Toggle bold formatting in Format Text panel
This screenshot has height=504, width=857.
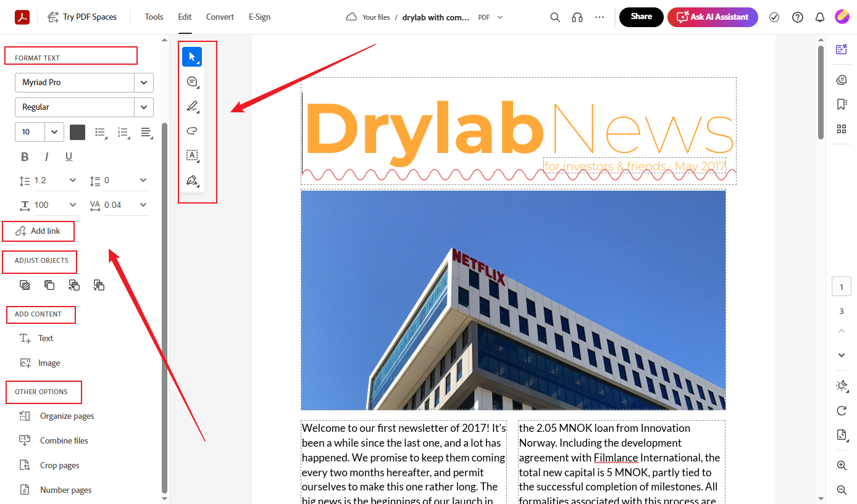25,156
